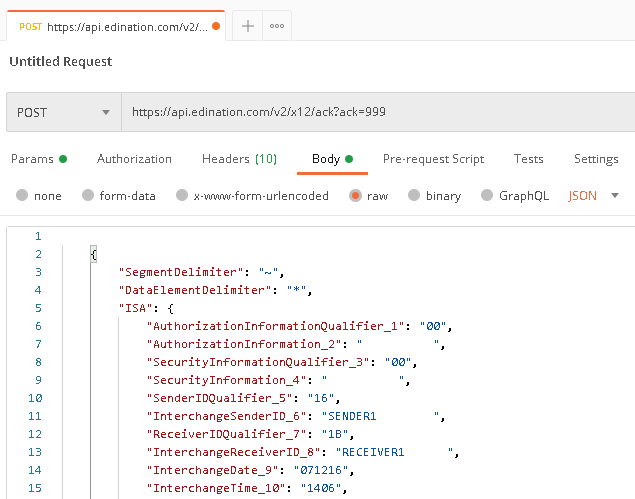
Task: Open the tab options ellipsis menu
Action: (x=277, y=26)
